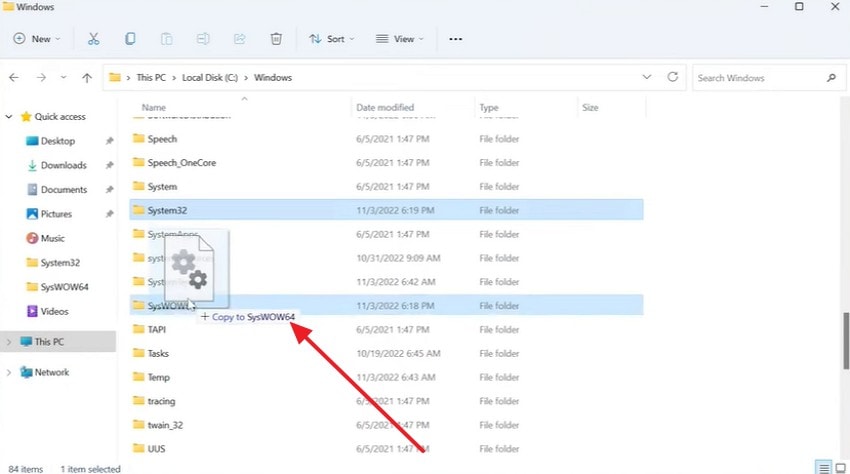The image size is (850, 474).
Task: Switch to large icons view in status bar
Action: (x=840, y=468)
